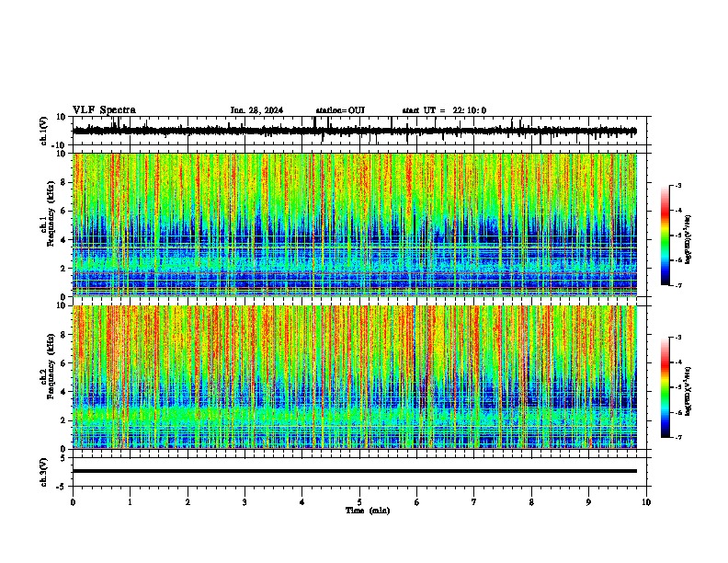
Task: Click time axis tick label "9"
Action: [588, 502]
